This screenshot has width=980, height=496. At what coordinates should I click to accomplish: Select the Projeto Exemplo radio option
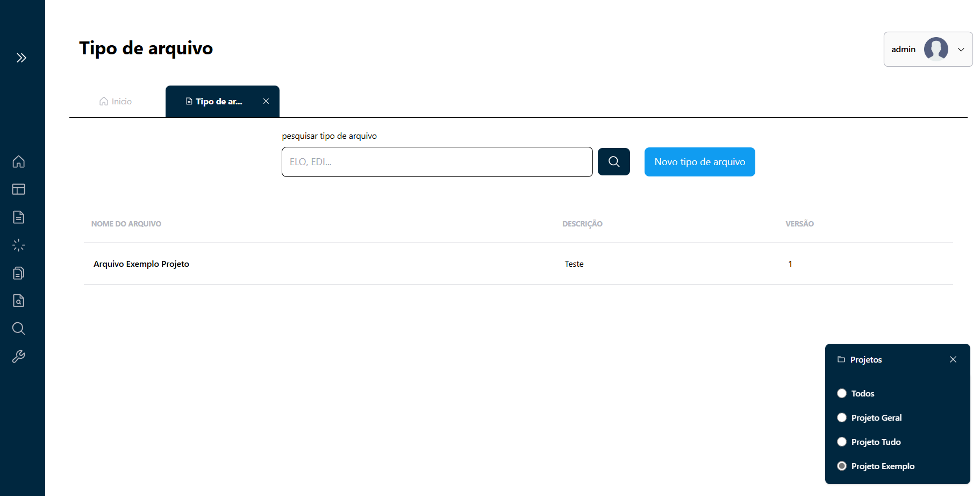842,466
